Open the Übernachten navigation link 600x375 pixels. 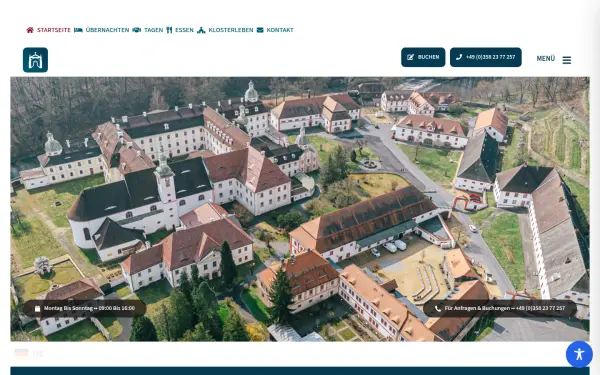pyautogui.click(x=101, y=30)
